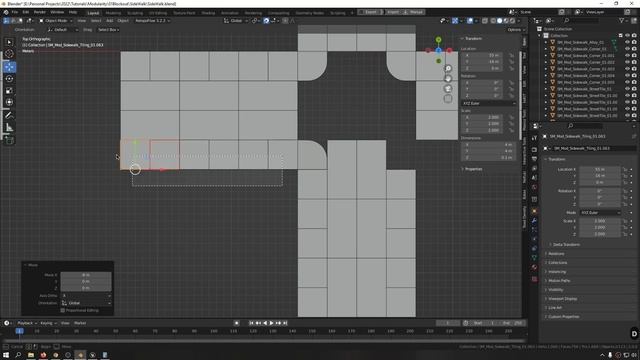Open the Object Data properties tab
The image size is (640, 360).
click(x=534, y=258)
